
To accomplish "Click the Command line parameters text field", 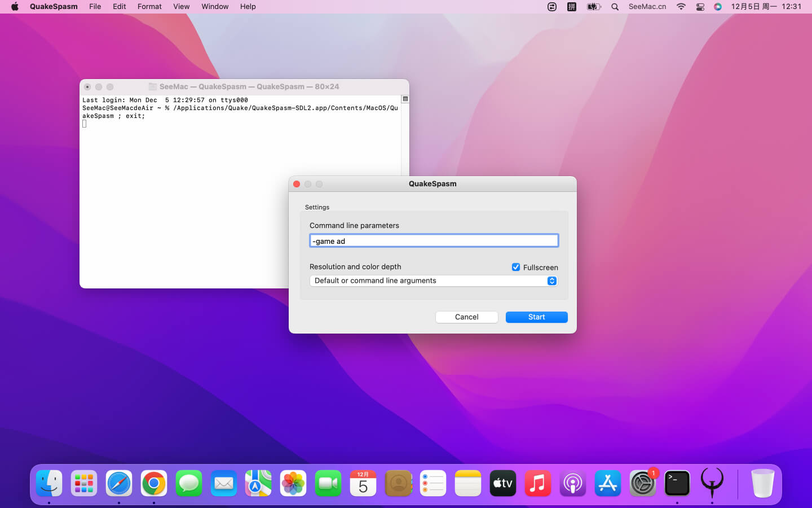I will pyautogui.click(x=433, y=241).
